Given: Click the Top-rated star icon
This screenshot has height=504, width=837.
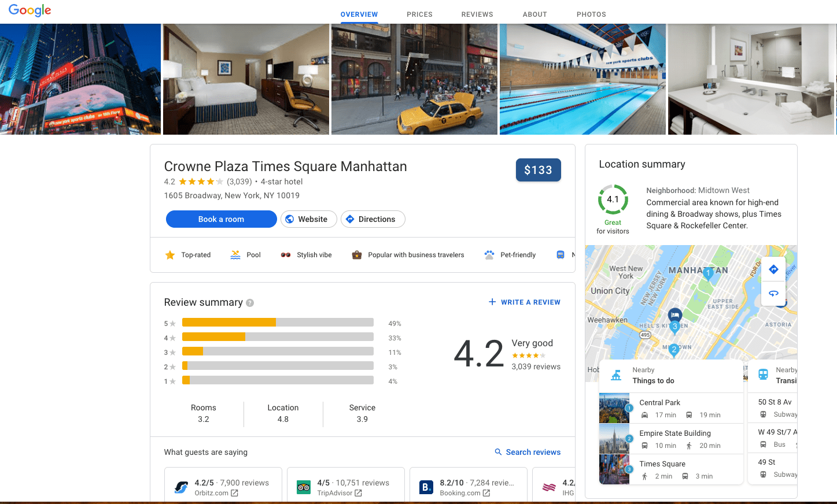Looking at the screenshot, I should 170,255.
